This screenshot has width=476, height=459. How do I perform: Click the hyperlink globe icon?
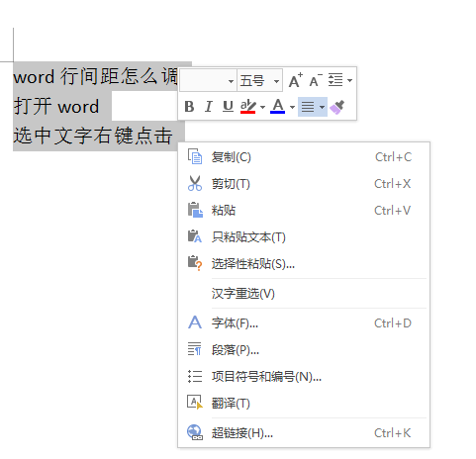pyautogui.click(x=195, y=432)
